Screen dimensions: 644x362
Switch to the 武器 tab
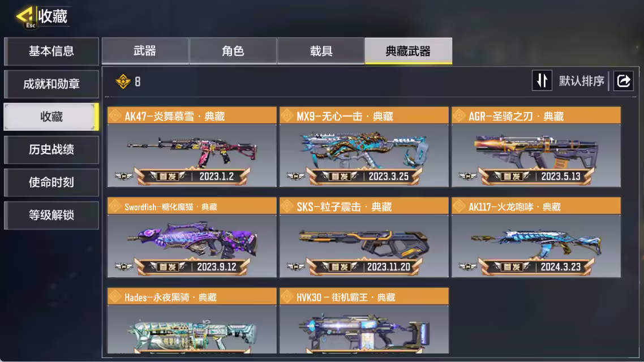tap(145, 51)
